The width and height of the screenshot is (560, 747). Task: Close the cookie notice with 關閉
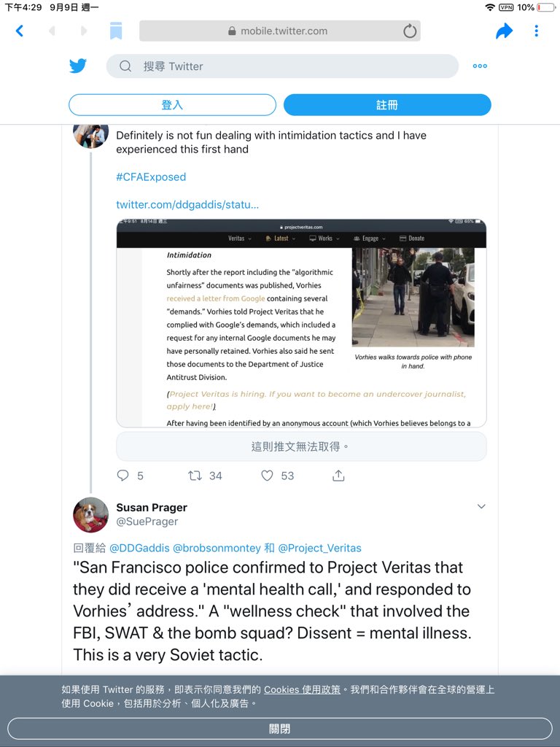[x=280, y=729]
